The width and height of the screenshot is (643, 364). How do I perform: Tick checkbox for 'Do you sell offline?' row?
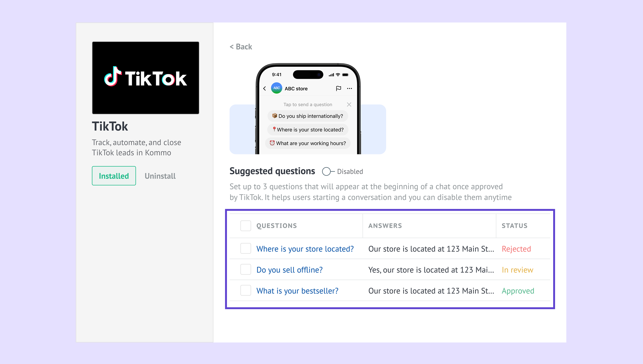click(246, 269)
